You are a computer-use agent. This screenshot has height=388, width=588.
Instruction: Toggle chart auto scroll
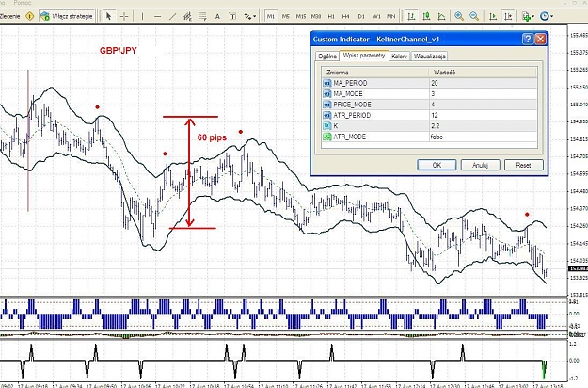[494, 16]
